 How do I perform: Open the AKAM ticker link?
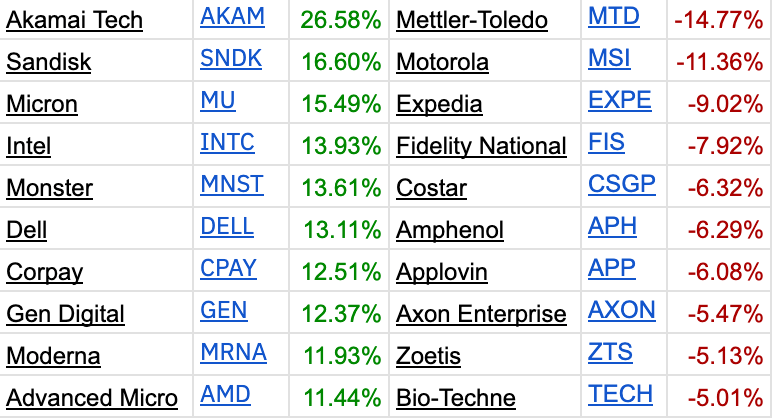(x=232, y=17)
